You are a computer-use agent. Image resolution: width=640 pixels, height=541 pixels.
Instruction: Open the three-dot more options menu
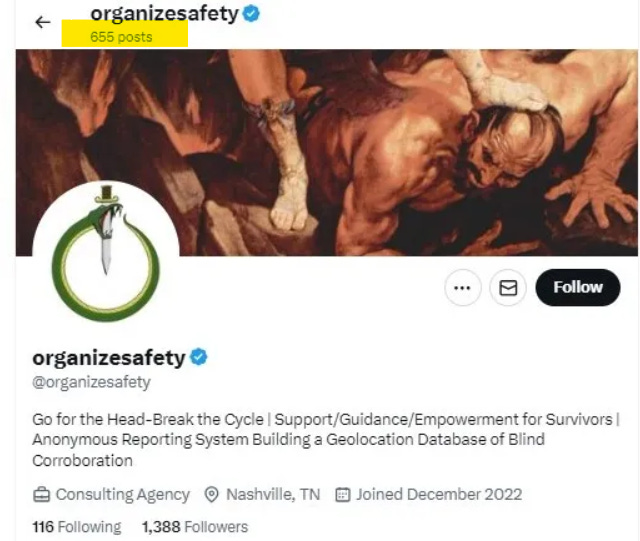[x=462, y=287]
